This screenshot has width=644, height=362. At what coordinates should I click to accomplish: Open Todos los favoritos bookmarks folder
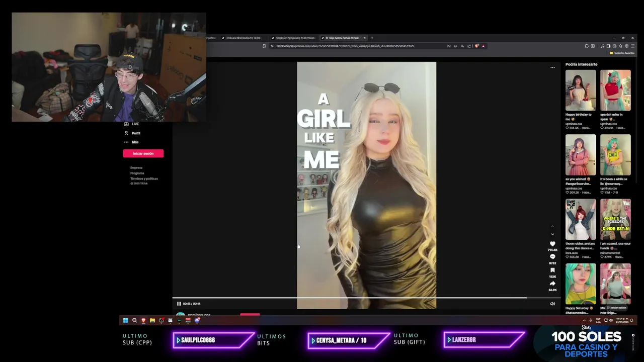pos(622,53)
